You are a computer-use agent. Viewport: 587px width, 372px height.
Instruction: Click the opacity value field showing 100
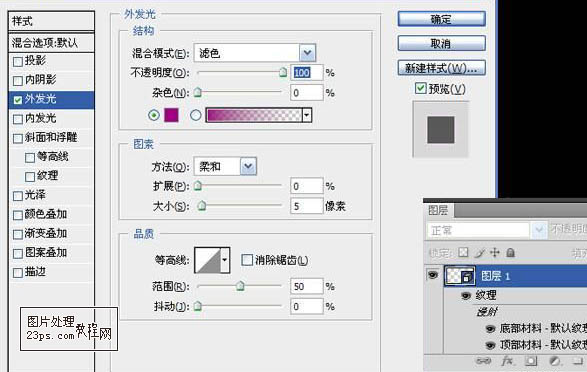[306, 72]
